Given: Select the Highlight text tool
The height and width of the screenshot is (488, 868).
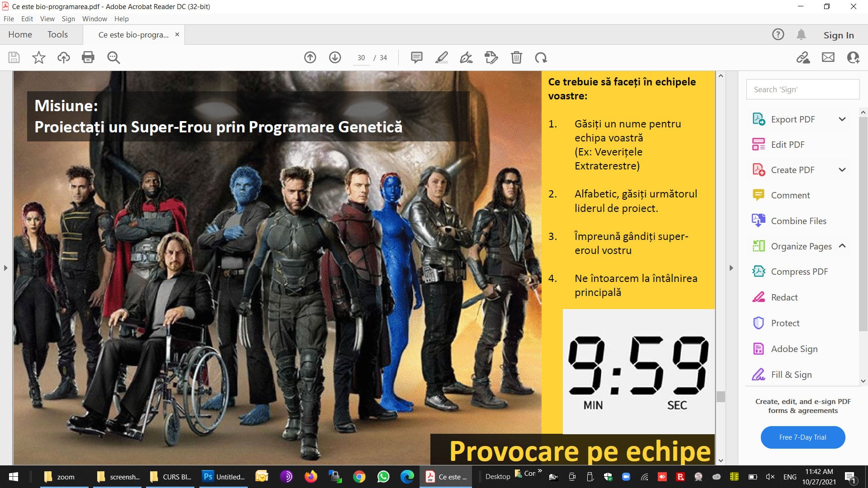Looking at the screenshot, I should point(442,57).
